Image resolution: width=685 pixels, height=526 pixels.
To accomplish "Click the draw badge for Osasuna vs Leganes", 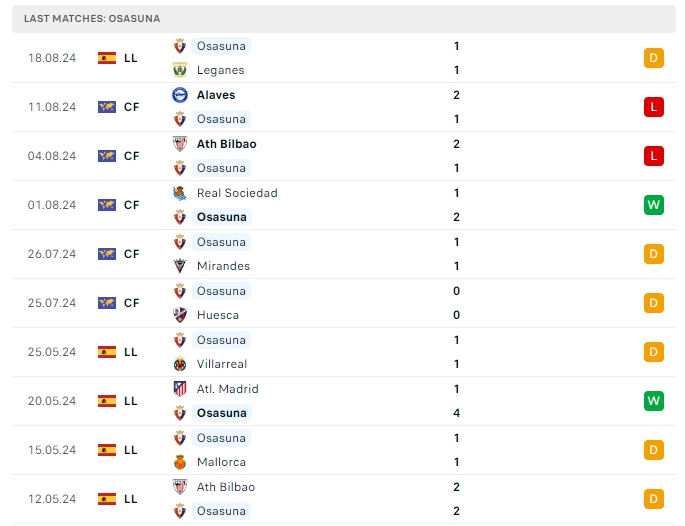I will [654, 58].
